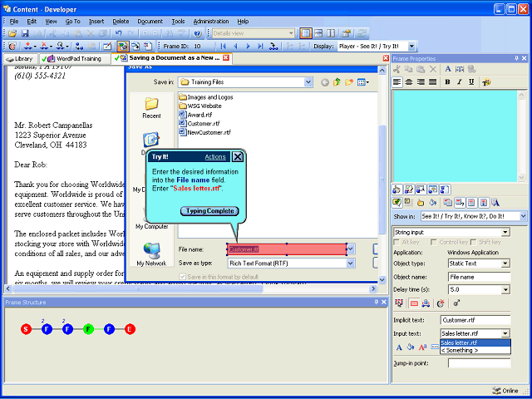Click the right-align text icon in Frame Properties
Image resolution: width=532 pixels, height=399 pixels.
421,82
